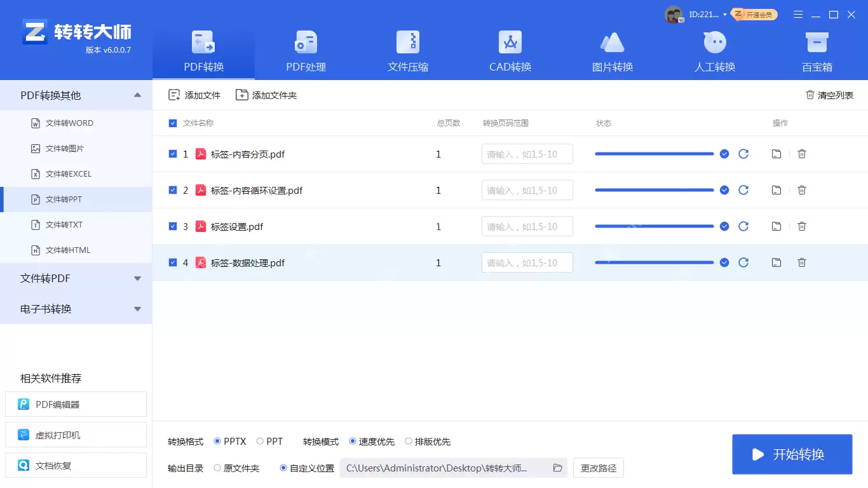Screen dimensions: 868x488
Task: Expand the 电子书转换 sidebar section
Action: click(76, 309)
